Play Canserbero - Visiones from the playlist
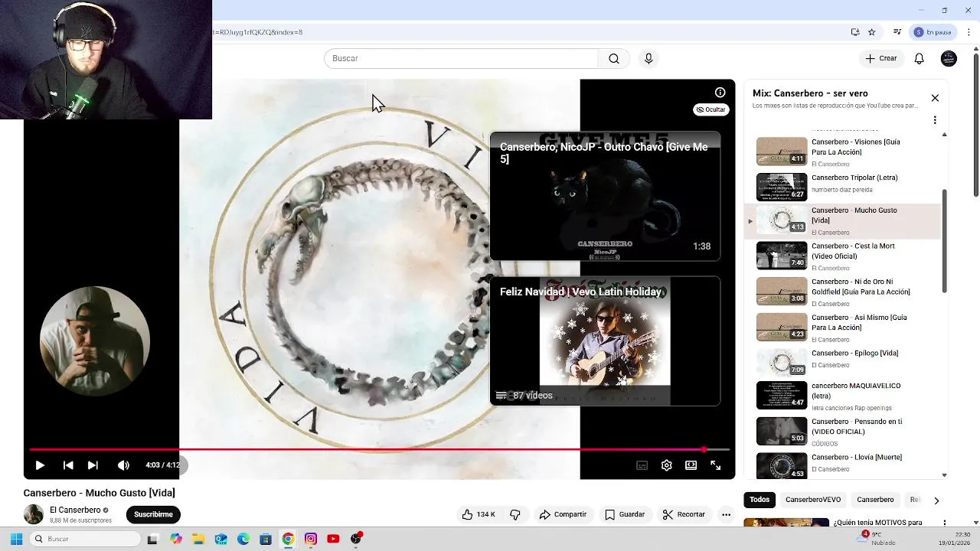This screenshot has width=980, height=551. tap(843, 152)
